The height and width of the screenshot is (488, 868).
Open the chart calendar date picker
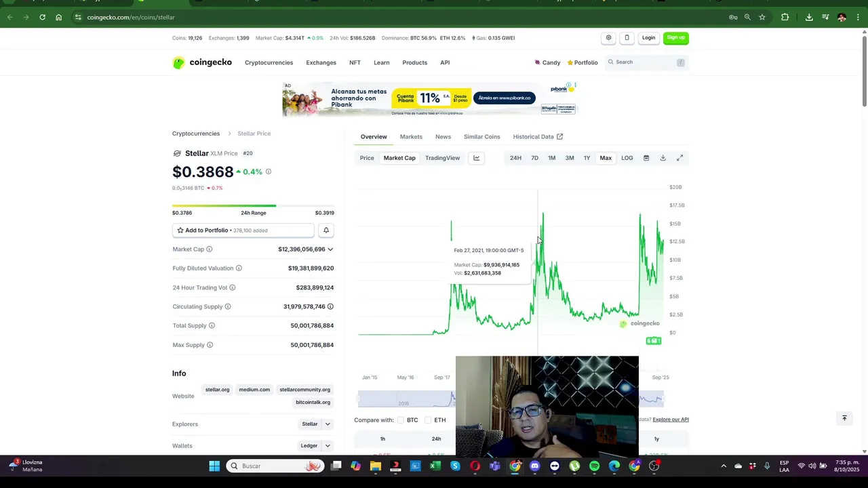[x=646, y=158]
